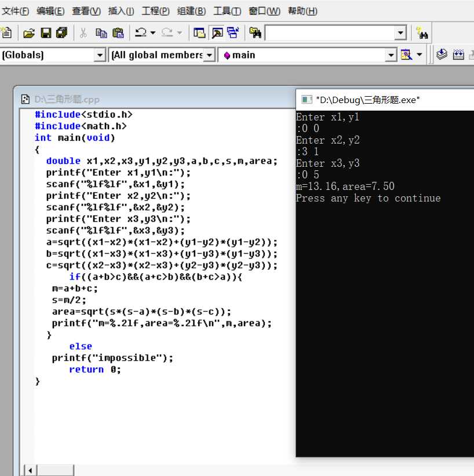The width and height of the screenshot is (474, 476).
Task: Click the Find in Files icon
Action: (255, 33)
